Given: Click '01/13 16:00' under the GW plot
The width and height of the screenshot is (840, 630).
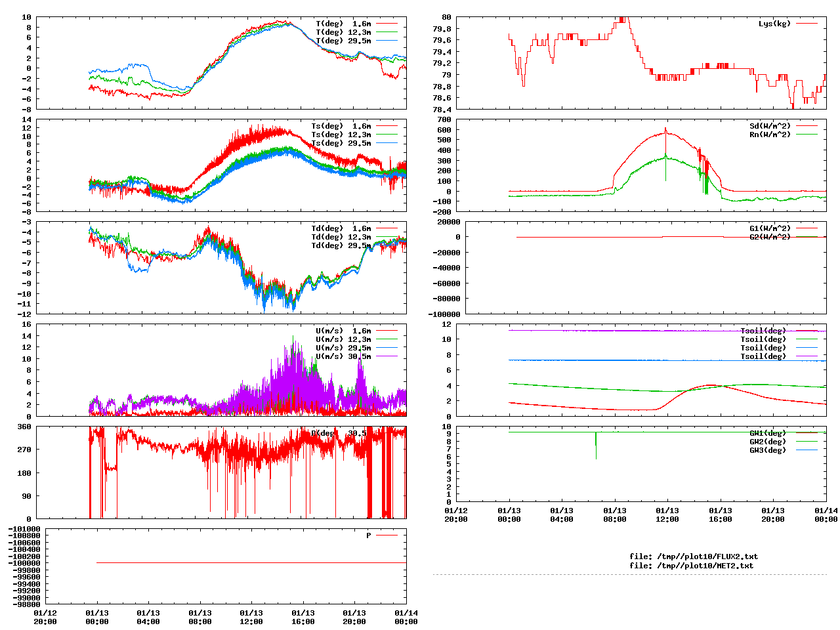Looking at the screenshot, I should [x=720, y=514].
